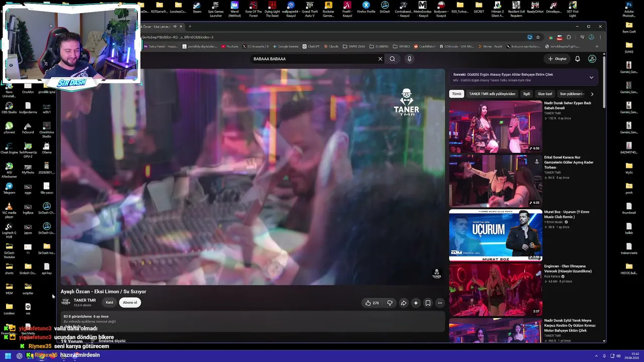Select the VLC media player desktop icon
This screenshot has width=644, height=362.
9,211
